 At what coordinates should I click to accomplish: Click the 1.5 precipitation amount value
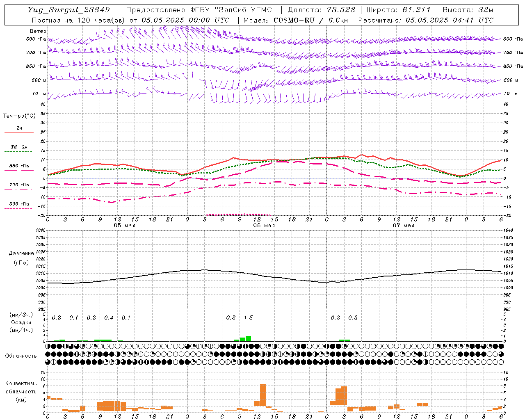248,318
